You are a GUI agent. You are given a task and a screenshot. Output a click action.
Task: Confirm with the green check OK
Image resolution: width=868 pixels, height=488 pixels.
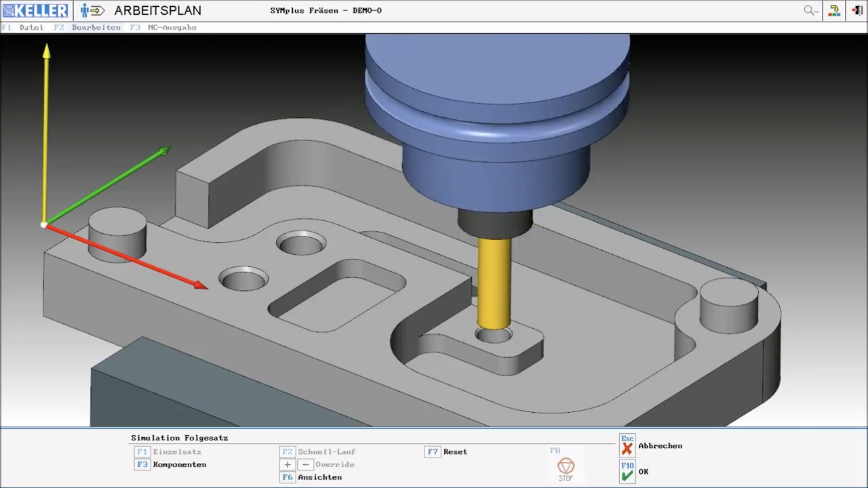click(627, 471)
